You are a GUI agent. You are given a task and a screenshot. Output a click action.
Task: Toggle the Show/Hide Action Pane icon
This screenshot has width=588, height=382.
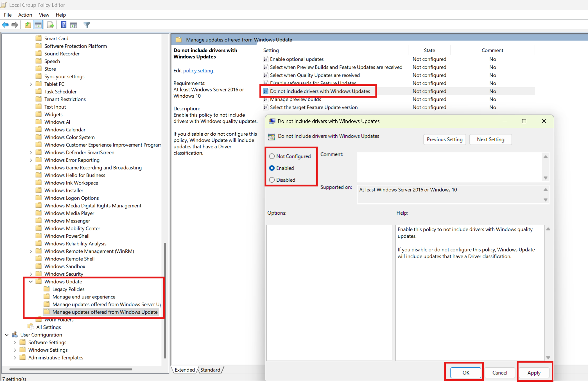74,25
